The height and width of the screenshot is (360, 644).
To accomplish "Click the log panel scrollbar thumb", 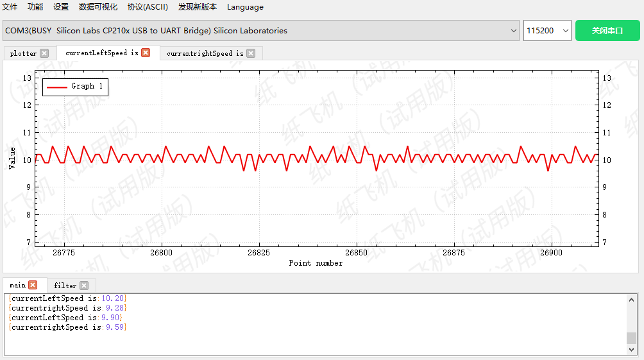I will point(632,338).
